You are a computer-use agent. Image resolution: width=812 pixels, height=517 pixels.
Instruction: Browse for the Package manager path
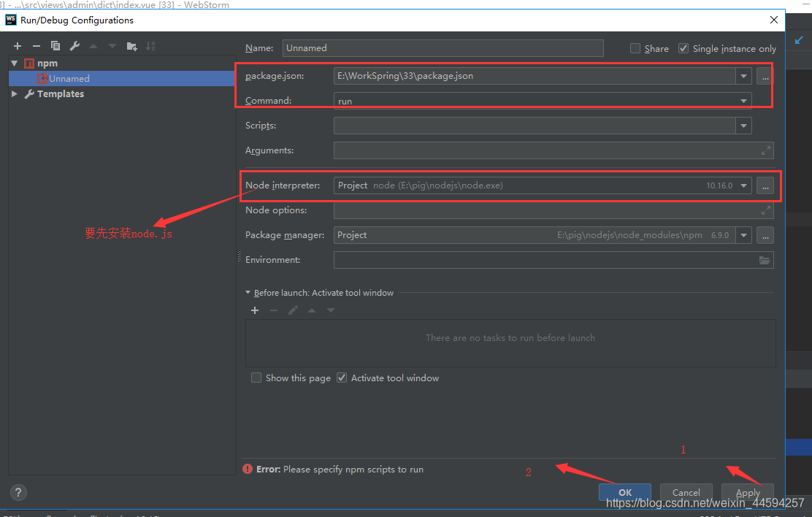(x=765, y=235)
